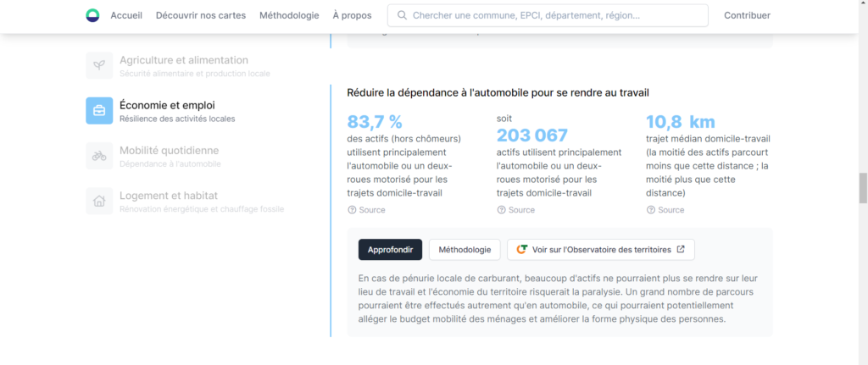Click the site logo icon
Viewport: 868px width, 365px height.
pyautogui.click(x=92, y=15)
